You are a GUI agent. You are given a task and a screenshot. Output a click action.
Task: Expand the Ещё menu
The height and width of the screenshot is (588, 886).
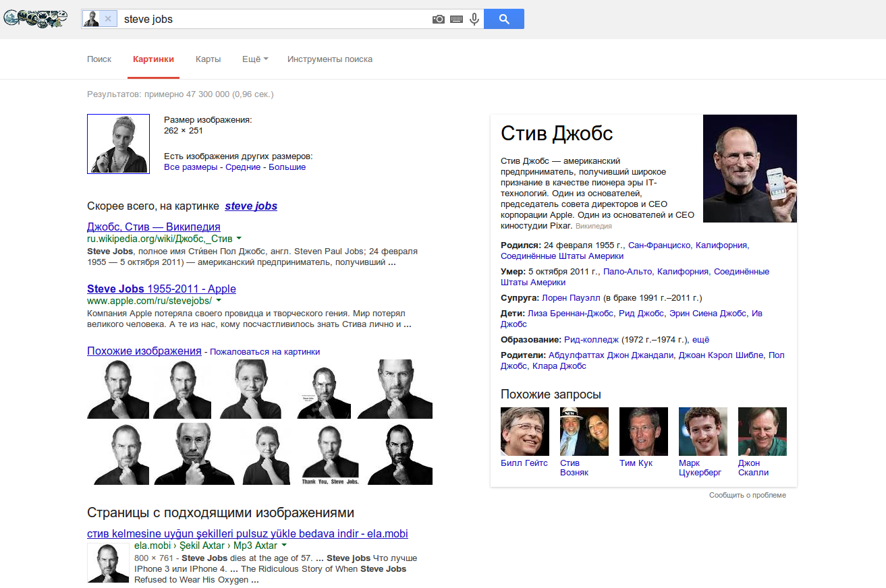pyautogui.click(x=255, y=59)
